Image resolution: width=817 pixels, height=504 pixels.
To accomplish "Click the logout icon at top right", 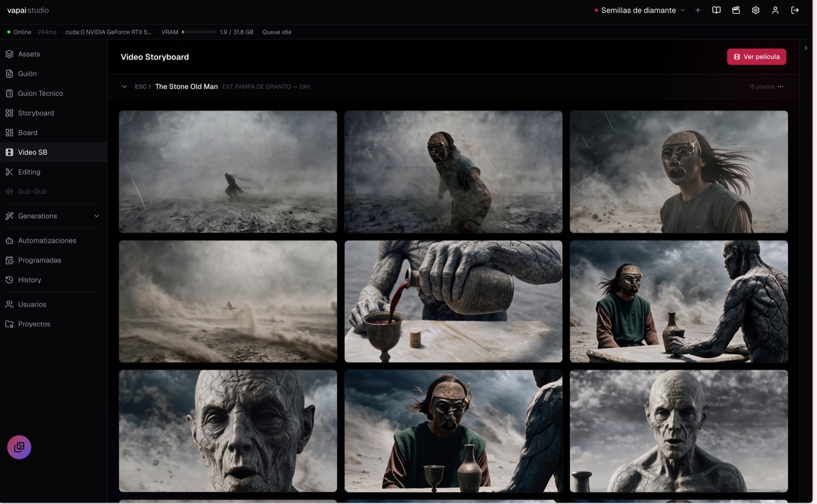I will point(795,10).
